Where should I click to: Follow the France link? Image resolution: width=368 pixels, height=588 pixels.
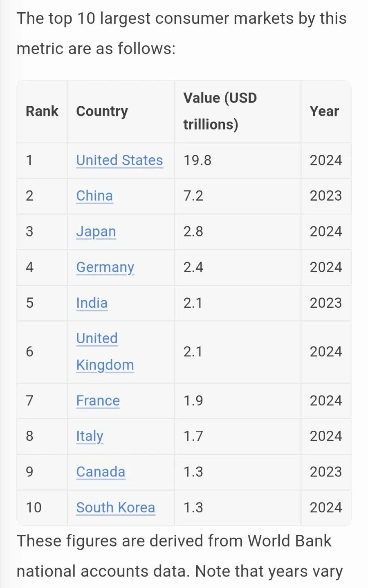[x=98, y=400]
